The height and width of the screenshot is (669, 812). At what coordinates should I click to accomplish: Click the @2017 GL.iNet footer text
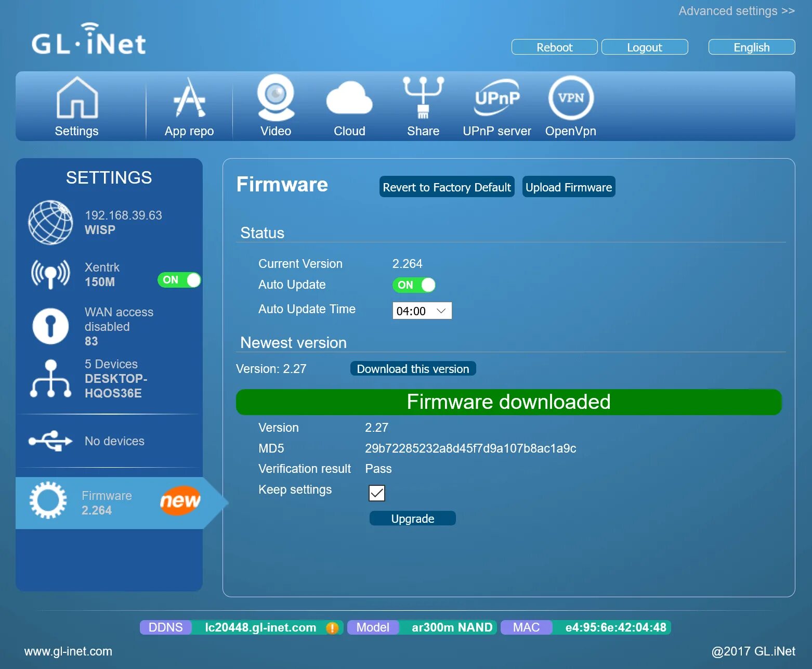[753, 651]
